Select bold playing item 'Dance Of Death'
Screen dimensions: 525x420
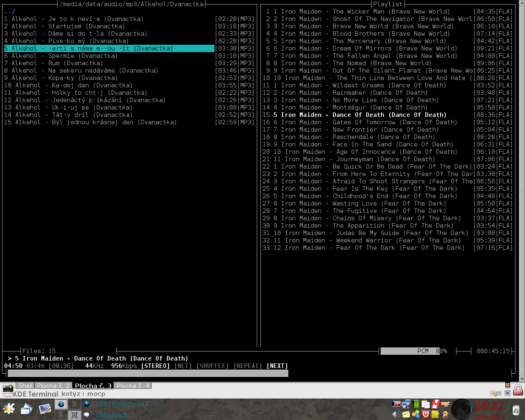click(x=388, y=115)
